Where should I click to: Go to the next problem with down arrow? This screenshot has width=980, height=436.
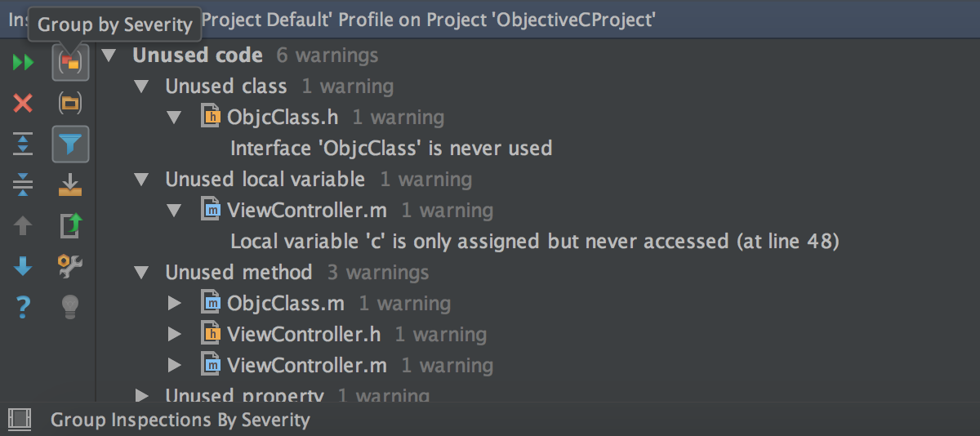coord(23,266)
